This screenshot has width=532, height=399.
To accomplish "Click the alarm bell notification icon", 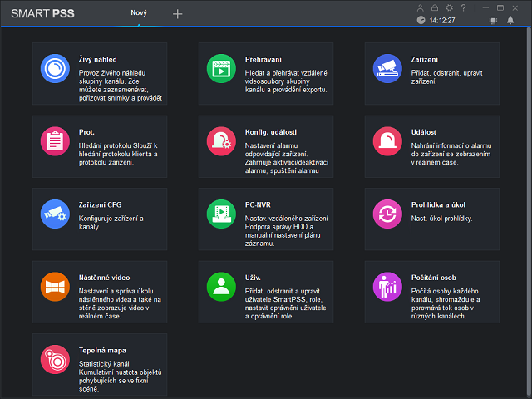I will pos(510,20).
